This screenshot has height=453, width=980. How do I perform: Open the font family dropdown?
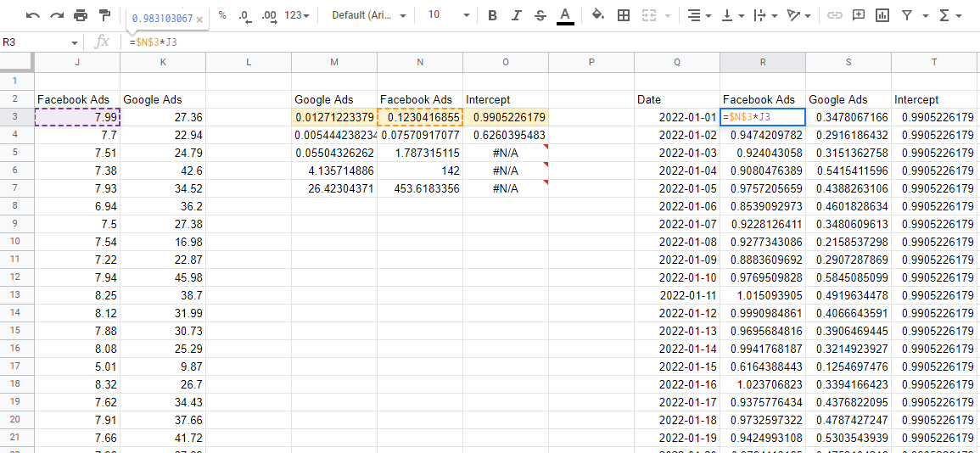[x=368, y=15]
